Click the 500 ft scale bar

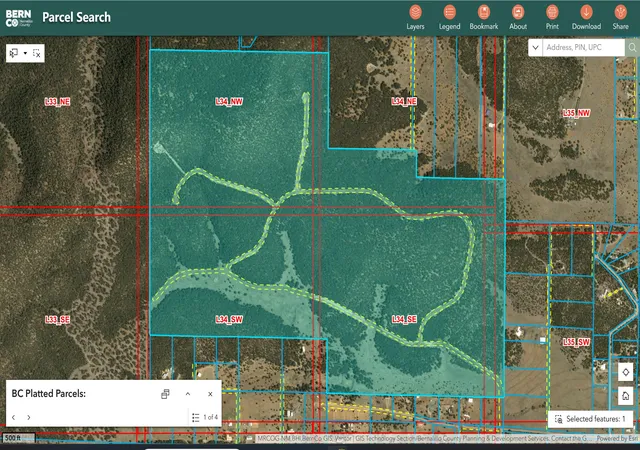pos(18,438)
